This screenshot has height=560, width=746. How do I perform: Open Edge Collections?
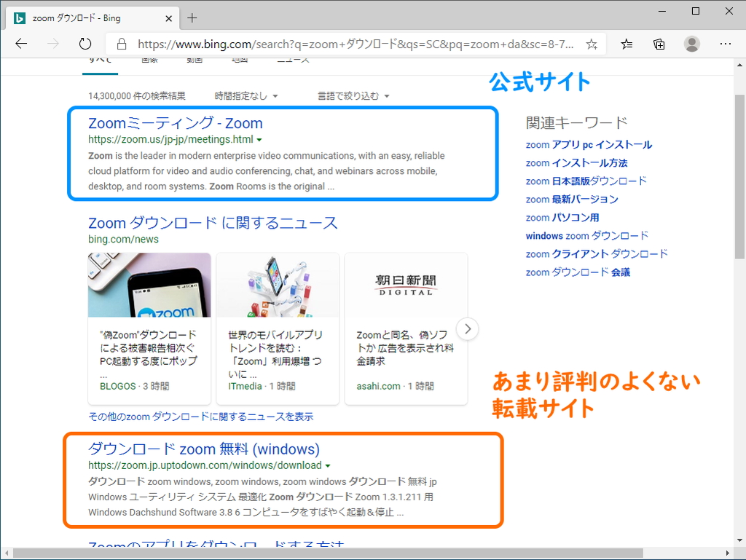point(659,44)
